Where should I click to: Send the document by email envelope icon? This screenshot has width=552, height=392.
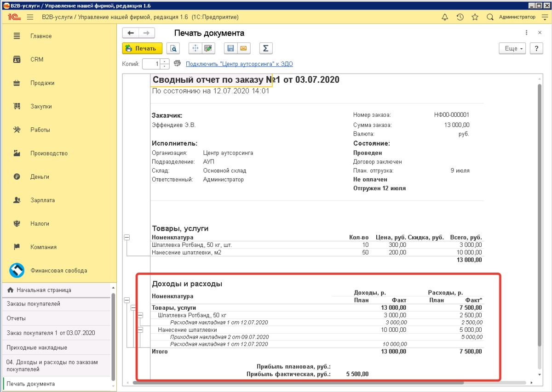tap(243, 48)
